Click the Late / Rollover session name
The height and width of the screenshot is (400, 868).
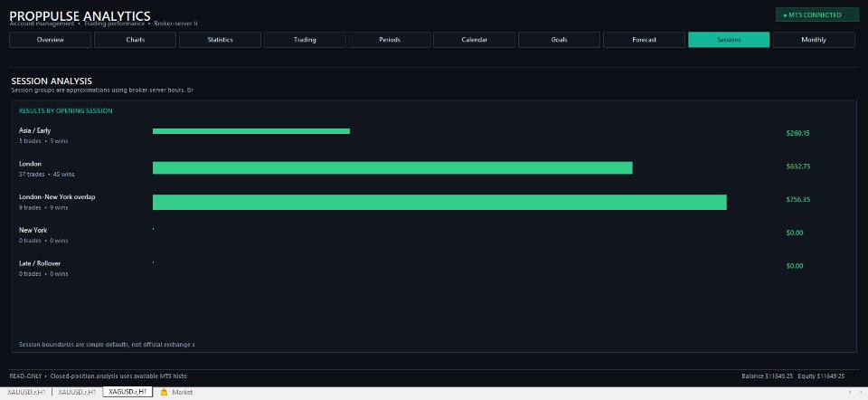click(40, 263)
